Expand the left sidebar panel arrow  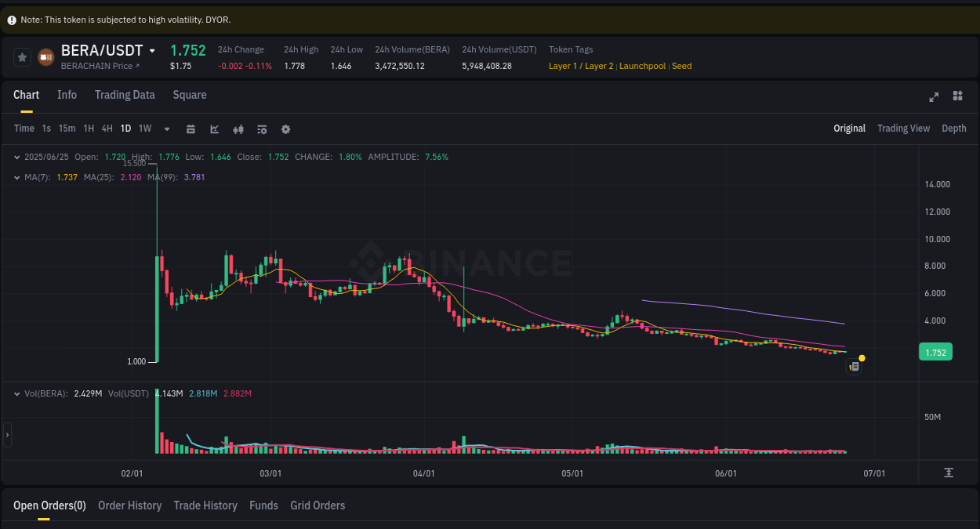pyautogui.click(x=6, y=434)
